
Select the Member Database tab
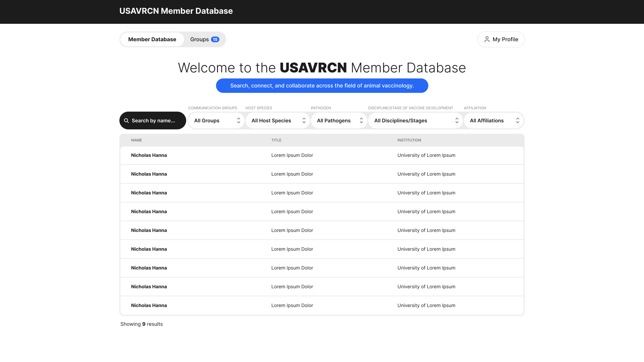[152, 40]
